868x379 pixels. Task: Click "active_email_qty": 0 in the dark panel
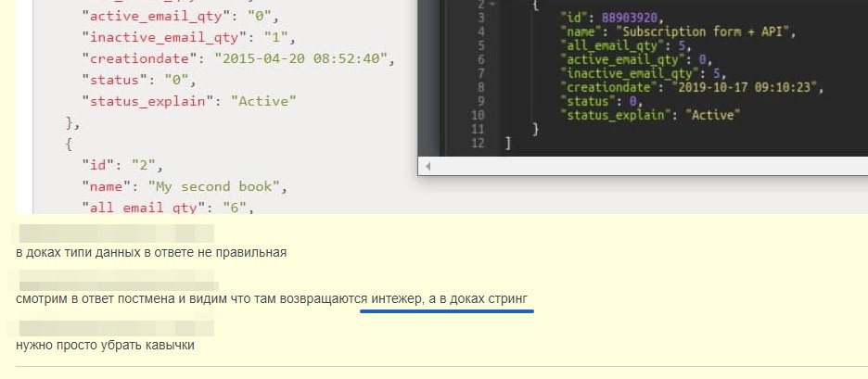pyautogui.click(x=635, y=59)
